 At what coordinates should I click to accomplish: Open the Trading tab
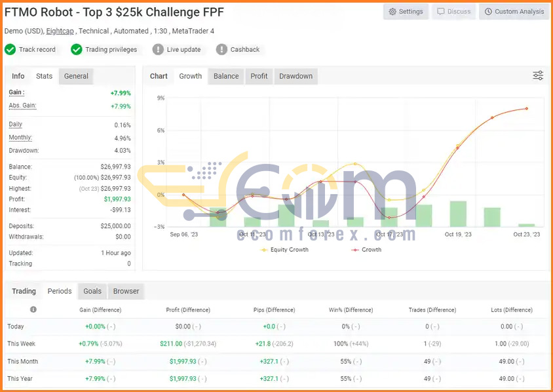click(x=24, y=291)
